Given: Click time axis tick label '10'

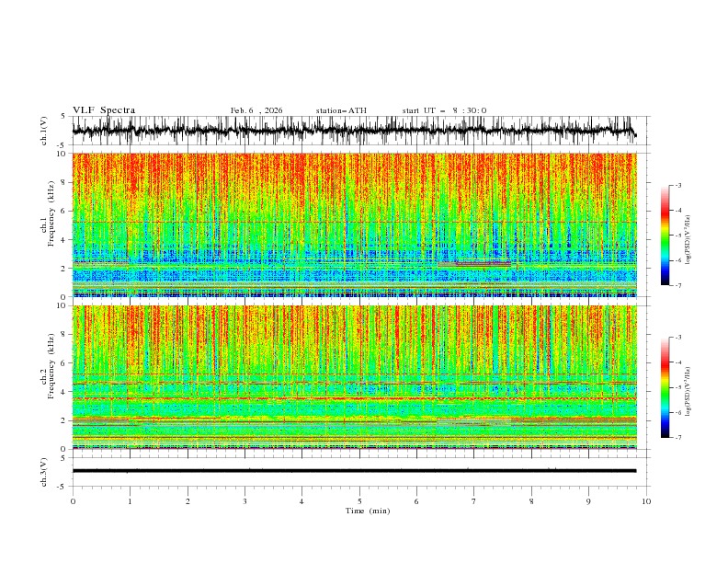Looking at the screenshot, I should [x=646, y=501].
